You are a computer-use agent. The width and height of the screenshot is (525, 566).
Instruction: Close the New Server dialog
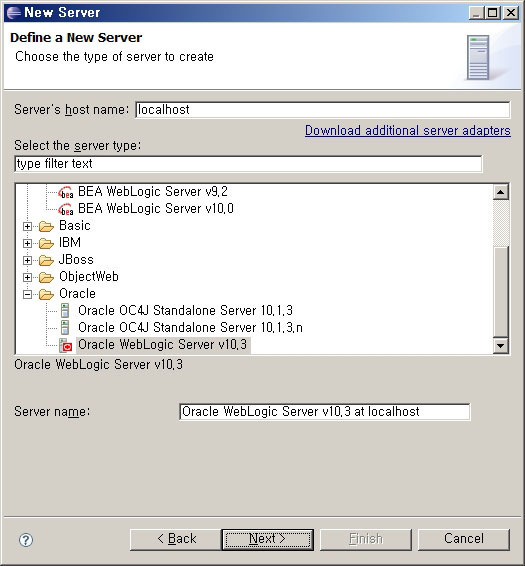pyautogui.click(x=511, y=13)
